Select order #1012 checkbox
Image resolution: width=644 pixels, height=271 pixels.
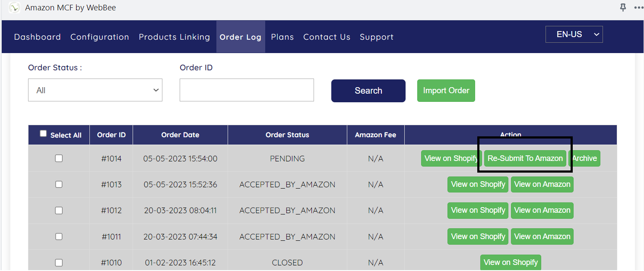pos(59,211)
